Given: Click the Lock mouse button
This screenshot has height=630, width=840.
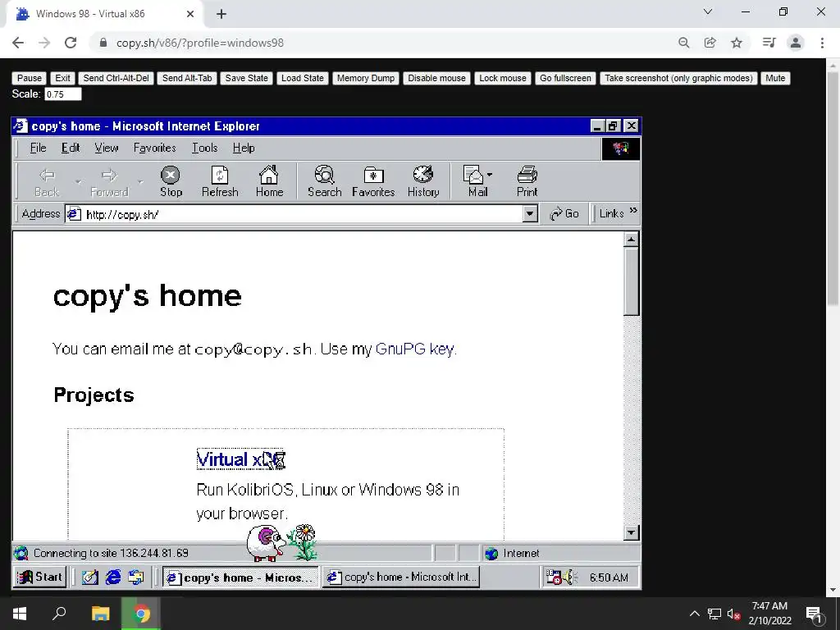Looking at the screenshot, I should click(x=503, y=78).
